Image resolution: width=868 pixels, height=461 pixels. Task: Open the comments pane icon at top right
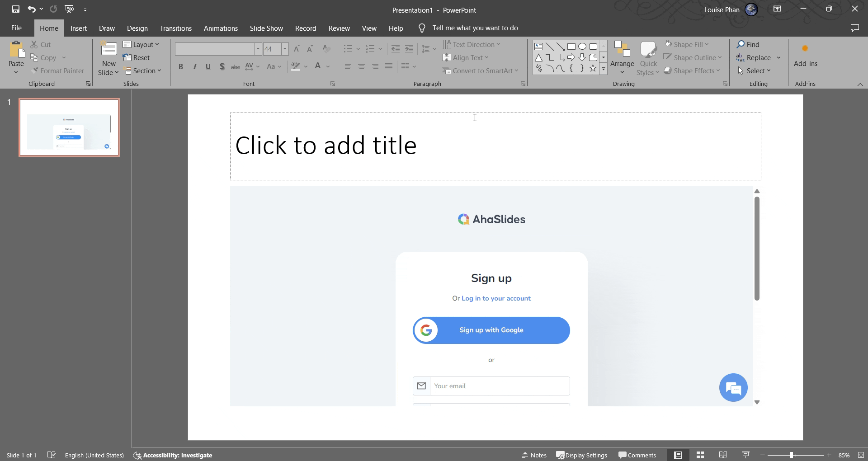tap(854, 28)
